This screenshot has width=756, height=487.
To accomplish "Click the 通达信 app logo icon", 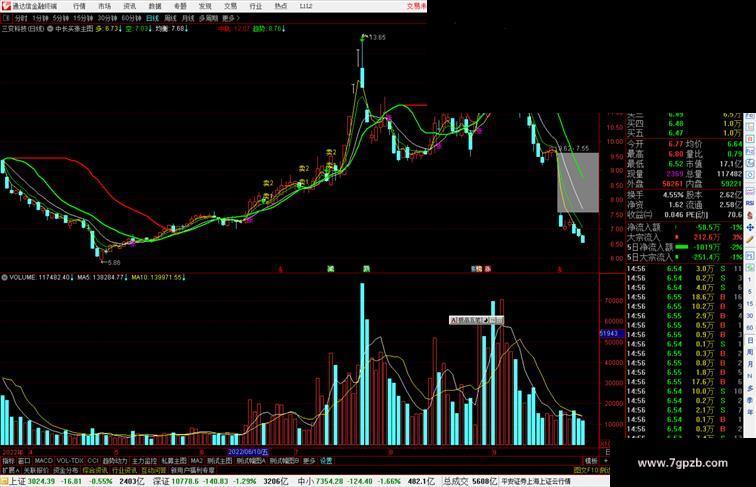I will coord(6,6).
